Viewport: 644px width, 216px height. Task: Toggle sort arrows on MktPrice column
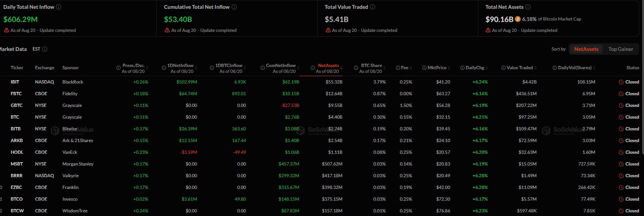[449, 68]
